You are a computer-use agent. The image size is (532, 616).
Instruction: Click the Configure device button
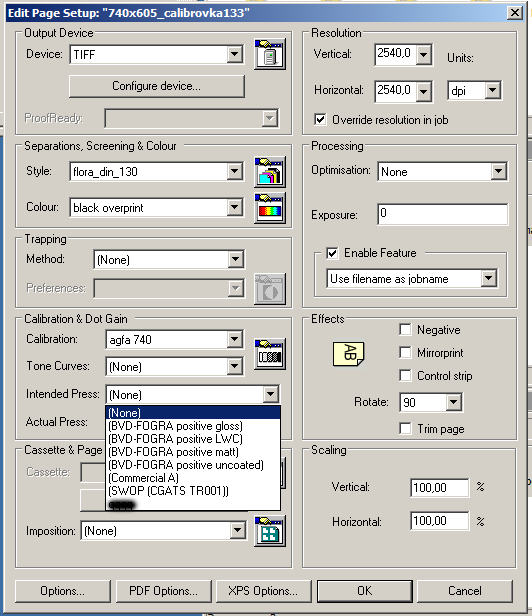[x=157, y=86]
